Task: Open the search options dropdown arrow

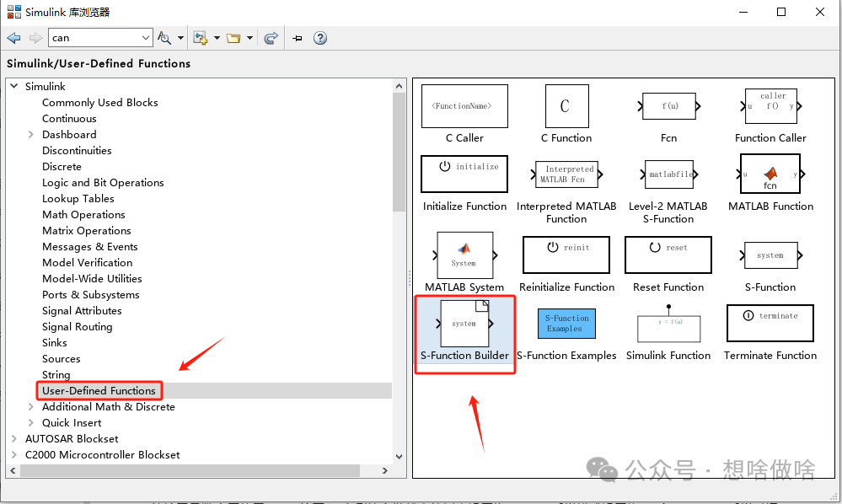Action: (x=180, y=38)
